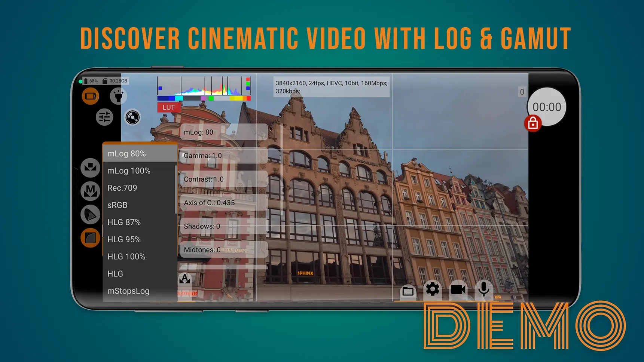Viewport: 644px width, 362px height.
Task: Tap the video camera icon
Action: point(458,289)
